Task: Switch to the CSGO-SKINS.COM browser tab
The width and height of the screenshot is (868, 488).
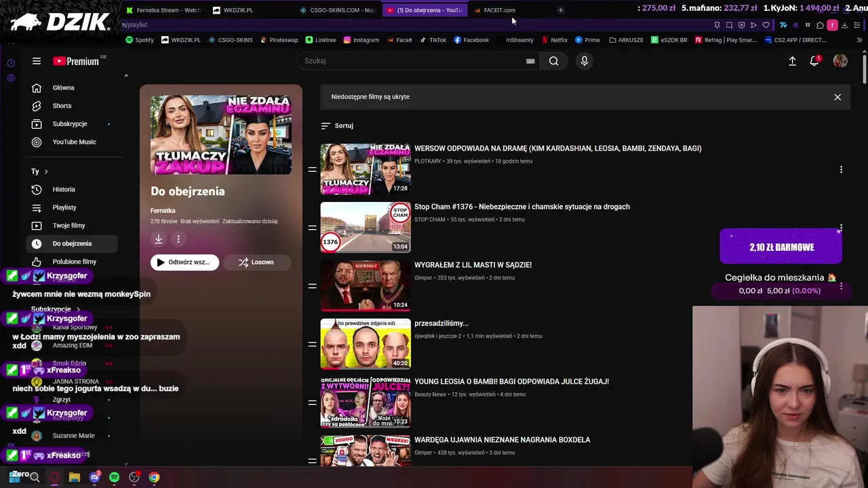Action: pos(338,10)
